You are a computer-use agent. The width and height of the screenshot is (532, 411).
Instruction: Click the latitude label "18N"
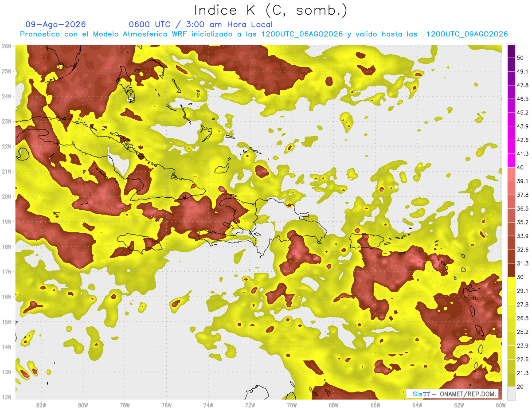(x=7, y=247)
